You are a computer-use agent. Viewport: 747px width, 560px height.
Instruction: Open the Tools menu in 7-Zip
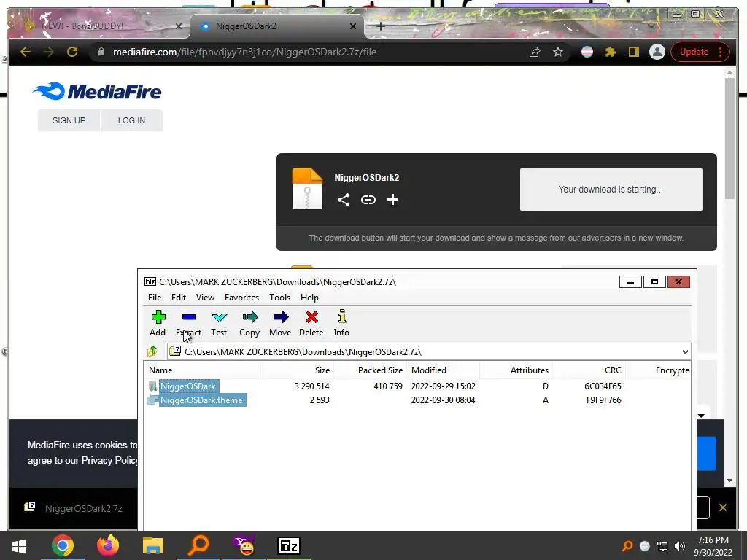click(279, 297)
